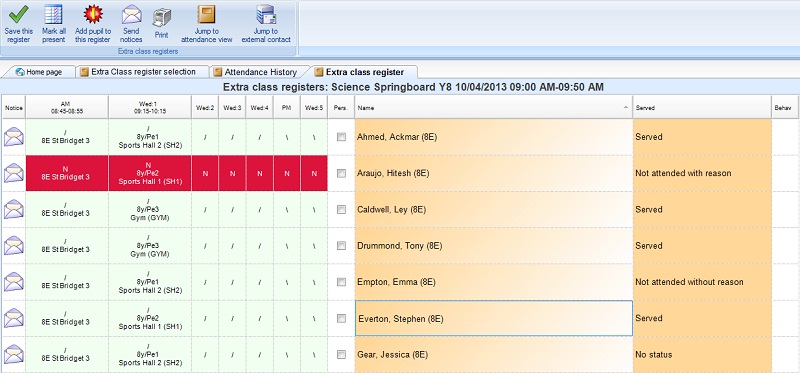Tick Pers. checkbox for Caldwell, Ley
The width and height of the screenshot is (800, 373).
(x=341, y=209)
